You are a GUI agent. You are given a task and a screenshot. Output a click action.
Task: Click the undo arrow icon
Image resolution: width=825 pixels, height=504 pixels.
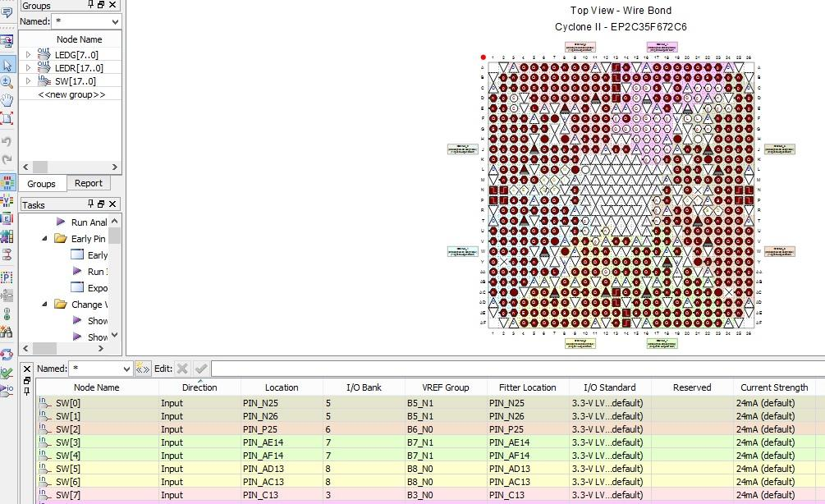point(7,141)
